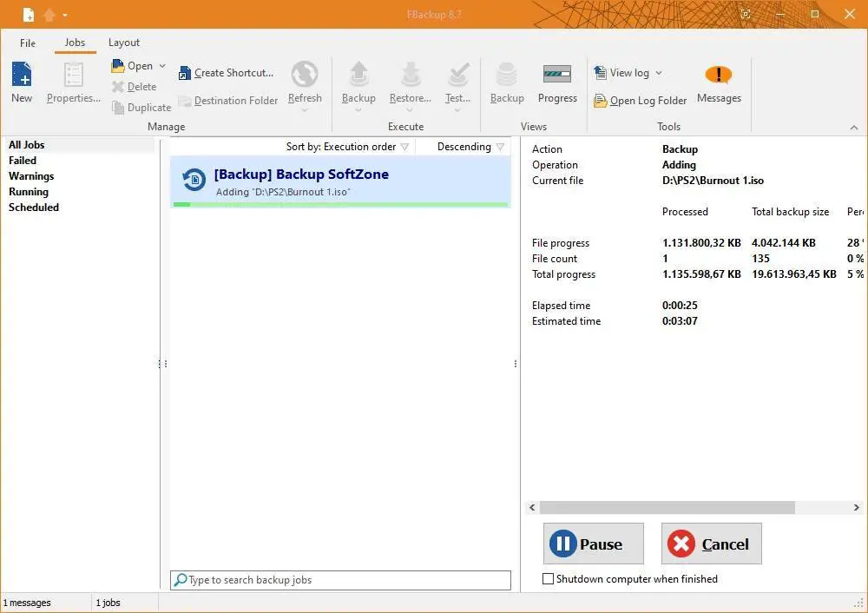Screen dimensions: 868x613
Task: Click the Processed column header
Action: (x=685, y=212)
